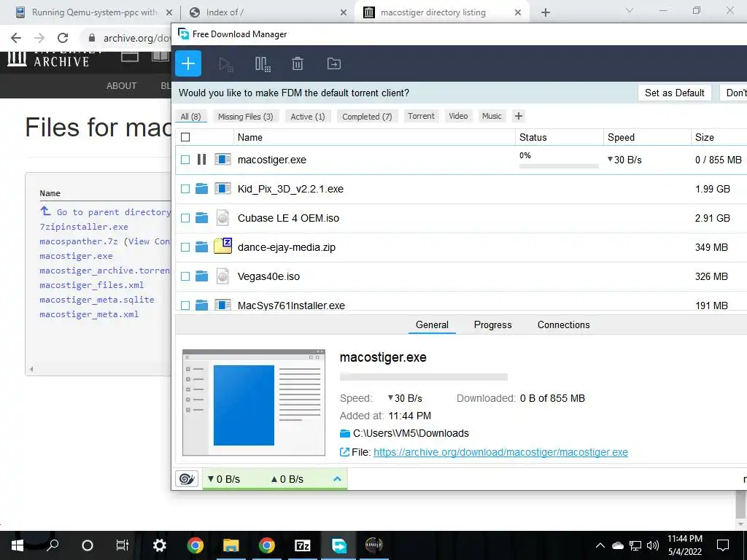This screenshot has height=560, width=747.
Task: Click the Free Download Manager title bar icon
Action: click(x=183, y=34)
